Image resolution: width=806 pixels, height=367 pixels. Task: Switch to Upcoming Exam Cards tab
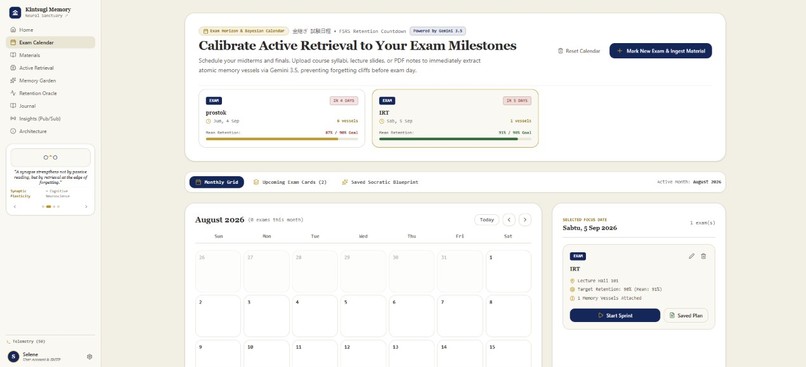[x=290, y=182]
